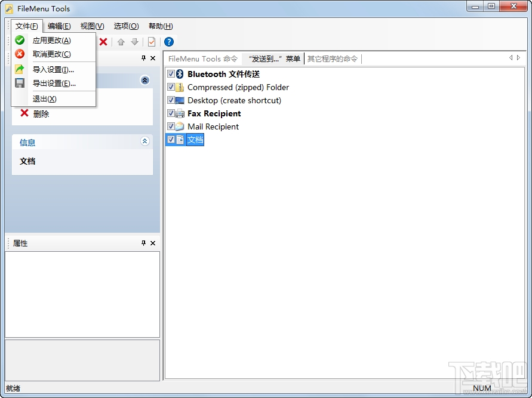Open the 视图(V) menu
The width and height of the screenshot is (532, 398).
point(93,26)
